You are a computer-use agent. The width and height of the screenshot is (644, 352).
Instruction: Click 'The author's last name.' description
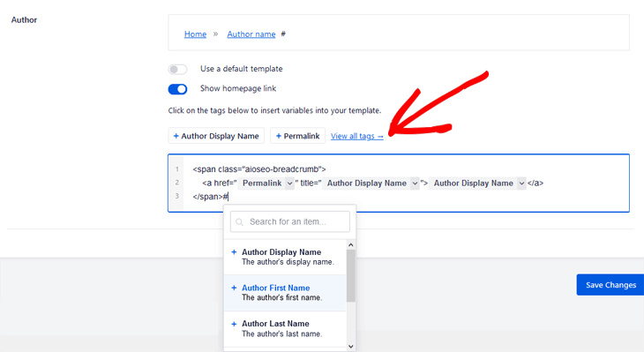pyautogui.click(x=281, y=333)
